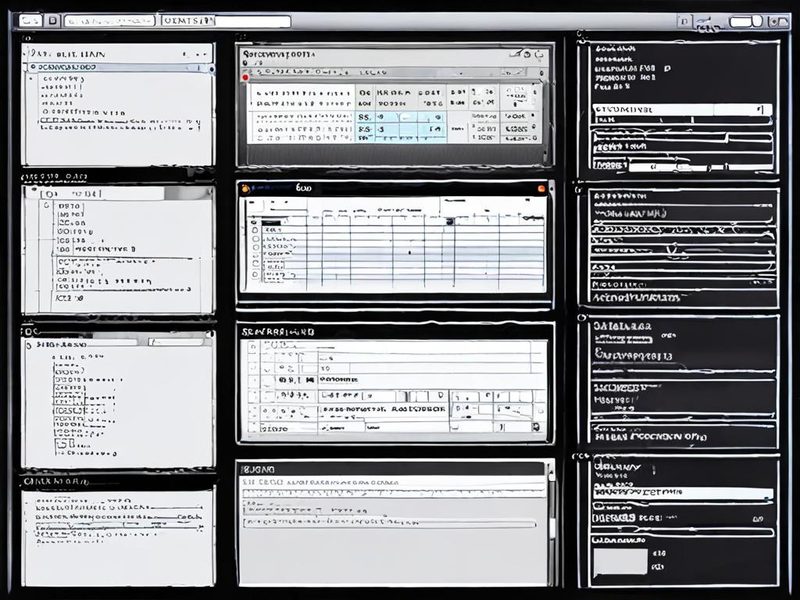
Task: Click the leftmost button in the top toolbar
Action: point(31,21)
